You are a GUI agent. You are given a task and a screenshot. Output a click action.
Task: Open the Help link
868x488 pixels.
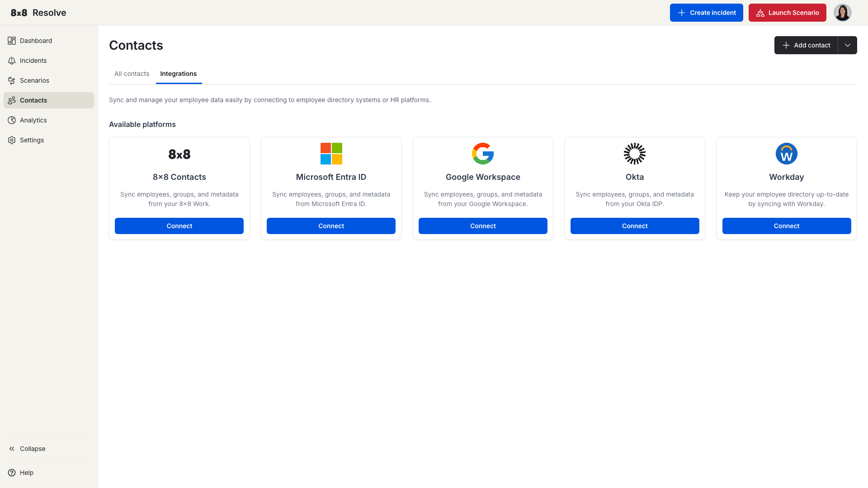coord(49,473)
